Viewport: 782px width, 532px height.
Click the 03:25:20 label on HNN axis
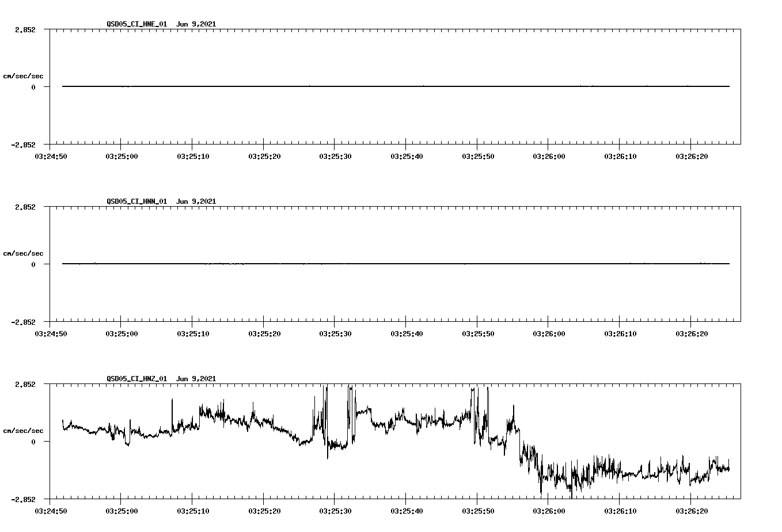[263, 333]
